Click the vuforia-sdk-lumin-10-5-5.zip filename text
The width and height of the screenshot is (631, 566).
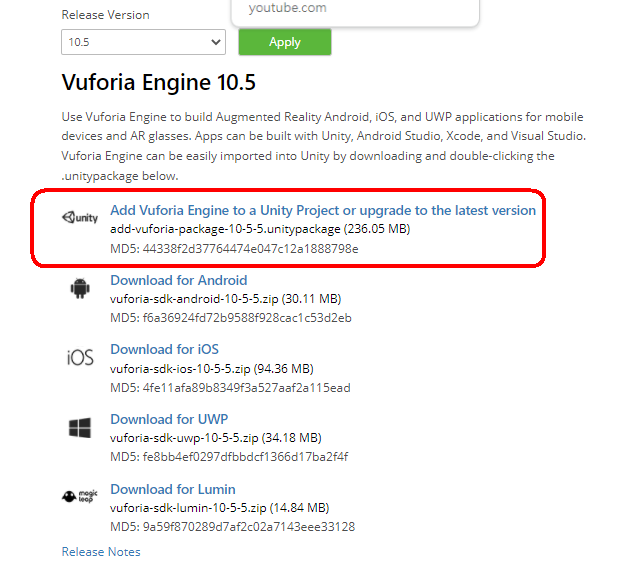[188, 508]
